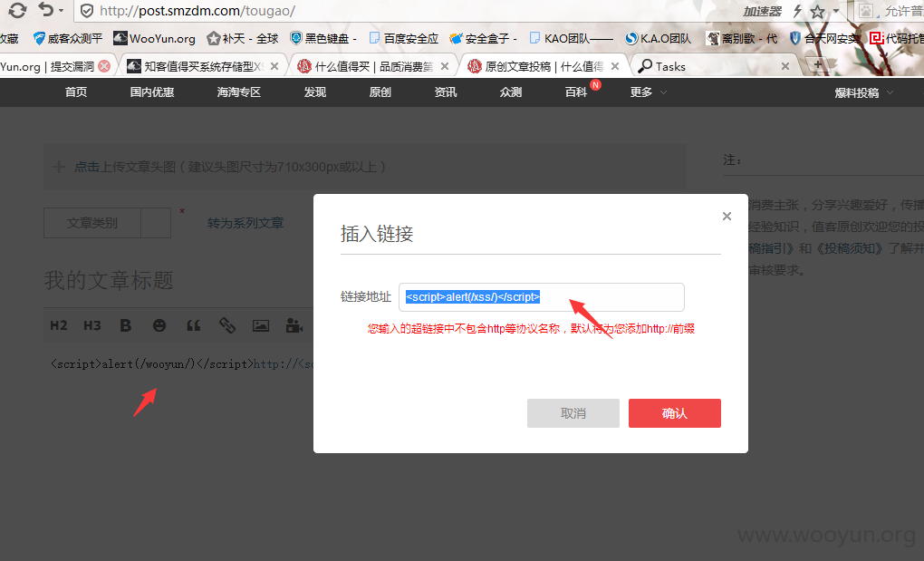Expand the 爆料投稿 dropdown

(x=863, y=92)
